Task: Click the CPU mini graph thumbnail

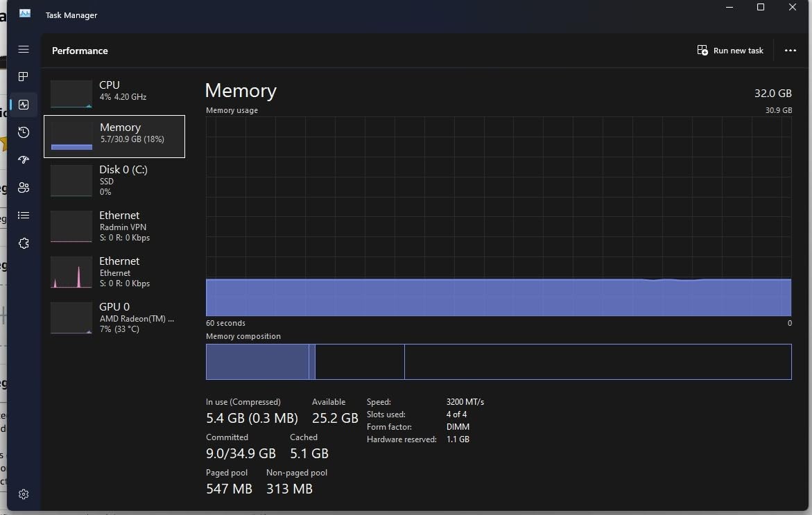Action: pos(71,94)
